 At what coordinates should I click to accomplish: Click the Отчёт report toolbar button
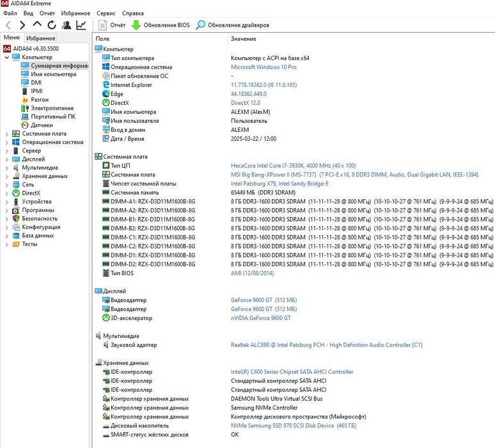pyautogui.click(x=112, y=25)
